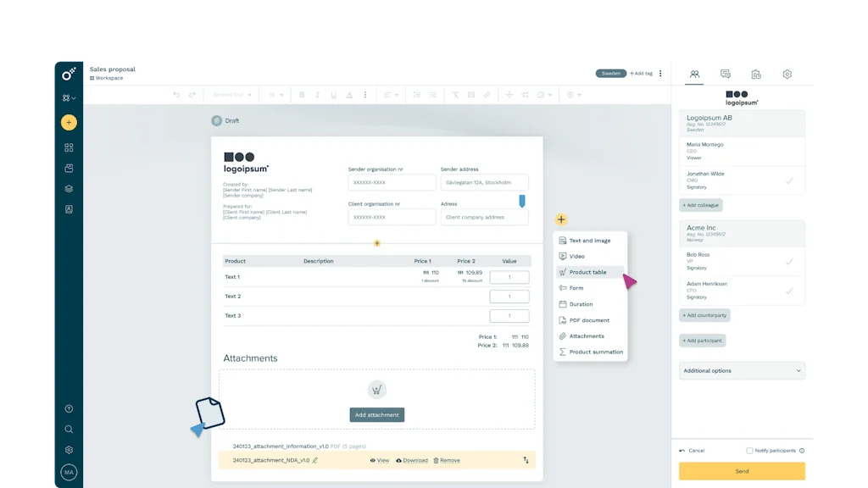Viewport: 868px width, 488px height.
Task: Open the audit history panel icon
Action: pyautogui.click(x=756, y=75)
